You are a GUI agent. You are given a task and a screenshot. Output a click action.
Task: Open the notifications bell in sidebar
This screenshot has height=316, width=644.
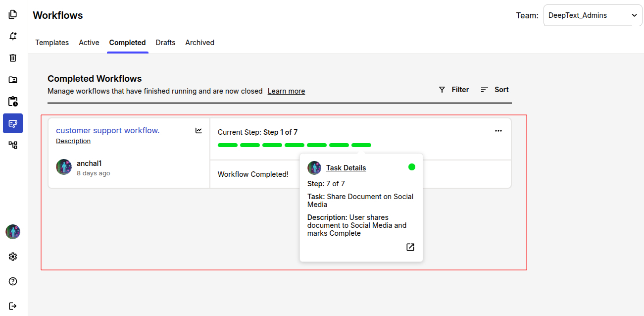coord(13,36)
